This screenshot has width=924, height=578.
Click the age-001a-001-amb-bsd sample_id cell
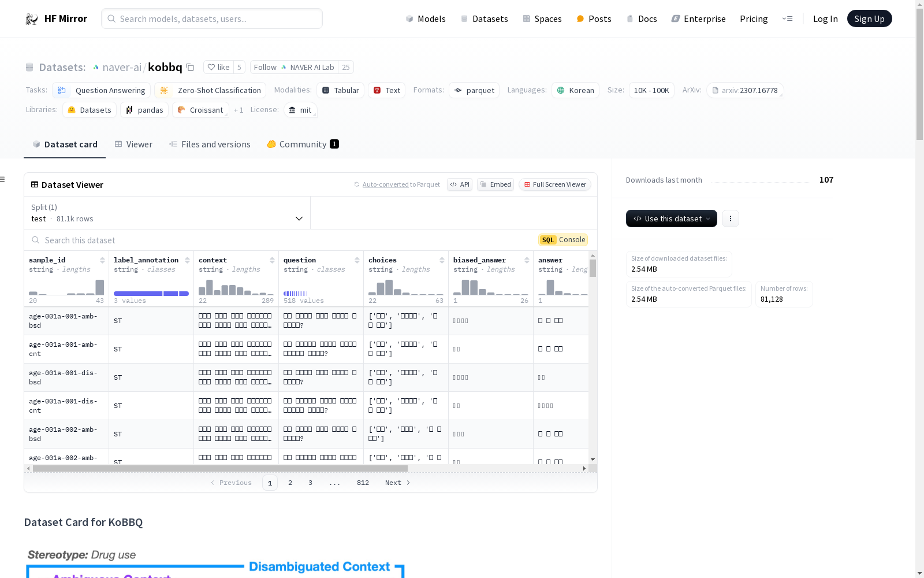66,321
